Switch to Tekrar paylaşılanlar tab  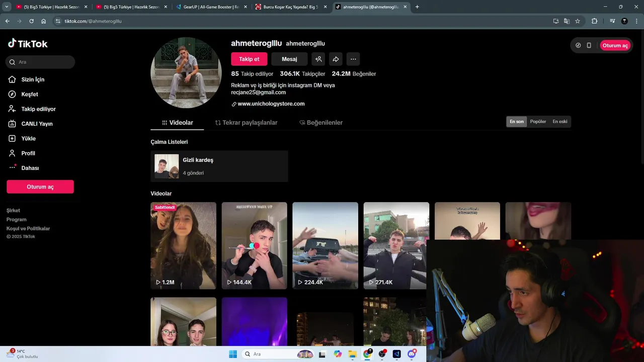click(246, 123)
